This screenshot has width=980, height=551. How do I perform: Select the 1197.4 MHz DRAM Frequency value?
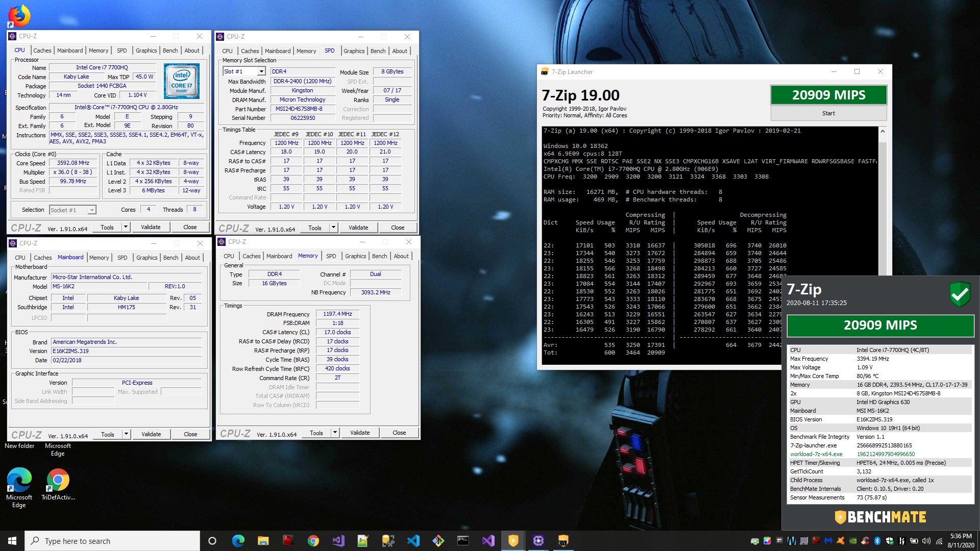pyautogui.click(x=337, y=314)
